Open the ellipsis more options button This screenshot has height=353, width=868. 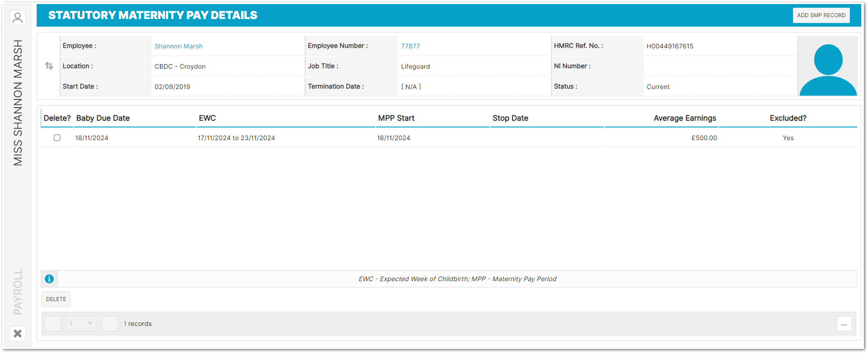[x=844, y=324]
